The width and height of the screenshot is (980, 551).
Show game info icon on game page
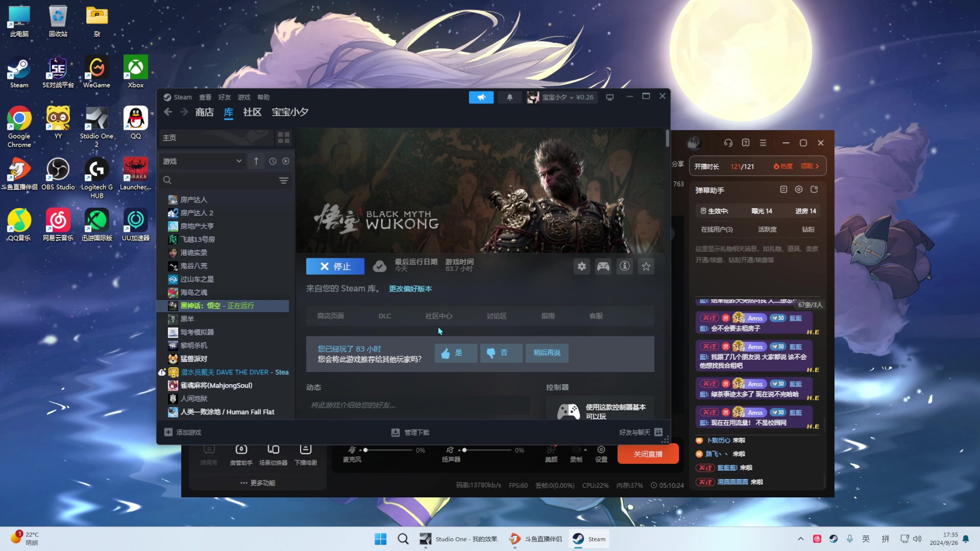[625, 266]
